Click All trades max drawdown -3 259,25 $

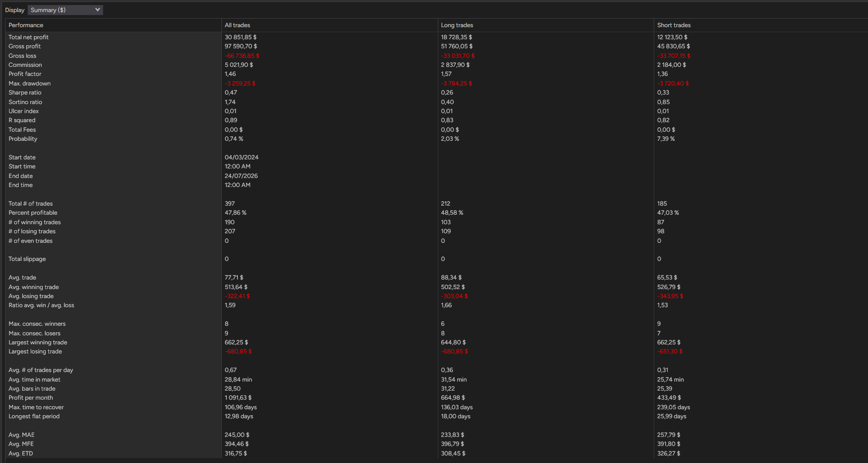coord(240,83)
